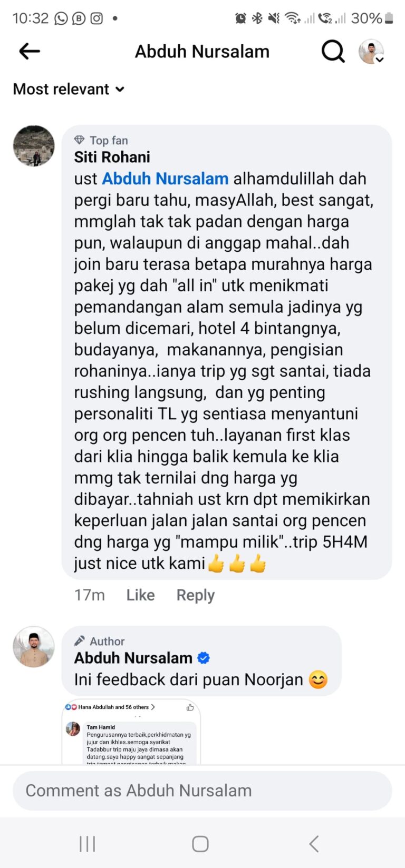405x868 pixels.
Task: Open the profile switcher avatar at top right
Action: click(371, 52)
